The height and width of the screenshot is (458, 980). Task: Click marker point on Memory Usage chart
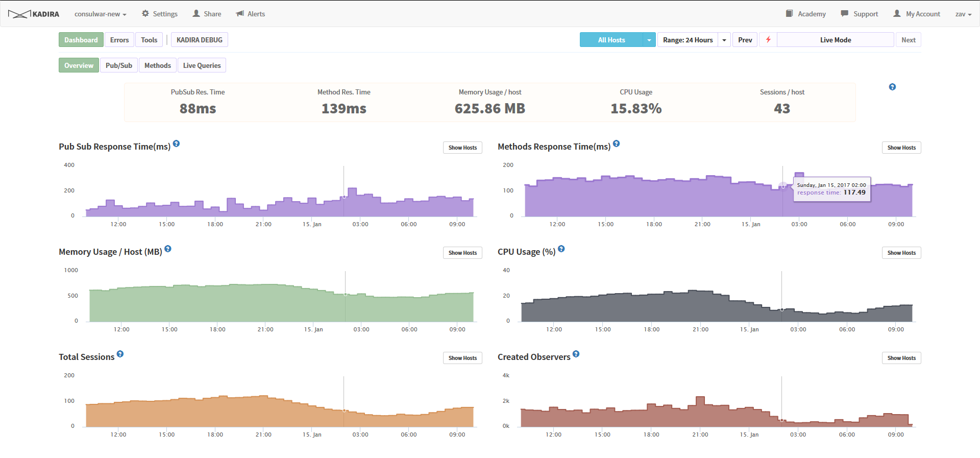tap(346, 294)
